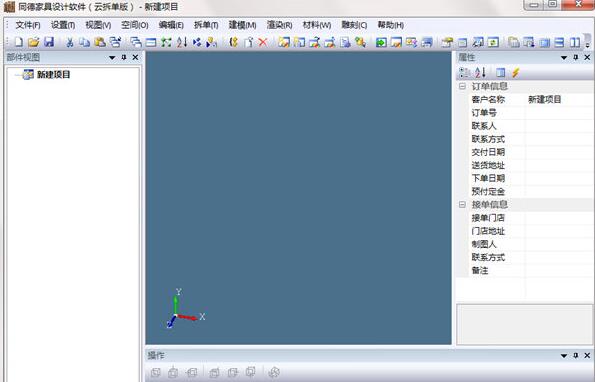
Task: Collapse the 订单信息 property group
Action: [462, 86]
